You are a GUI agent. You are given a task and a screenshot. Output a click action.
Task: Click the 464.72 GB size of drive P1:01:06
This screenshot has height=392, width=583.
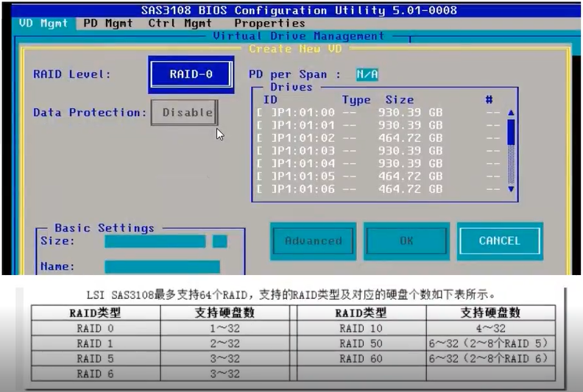(411, 189)
